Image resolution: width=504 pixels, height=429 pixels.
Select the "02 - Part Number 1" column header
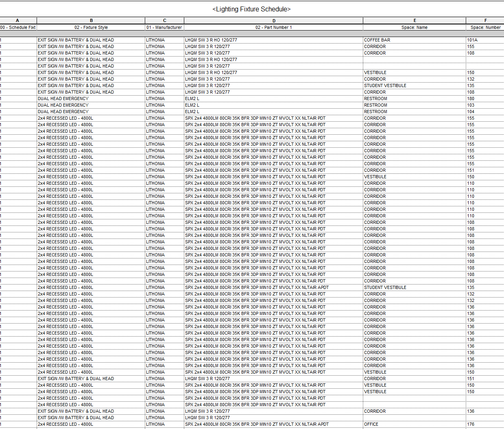(x=273, y=27)
